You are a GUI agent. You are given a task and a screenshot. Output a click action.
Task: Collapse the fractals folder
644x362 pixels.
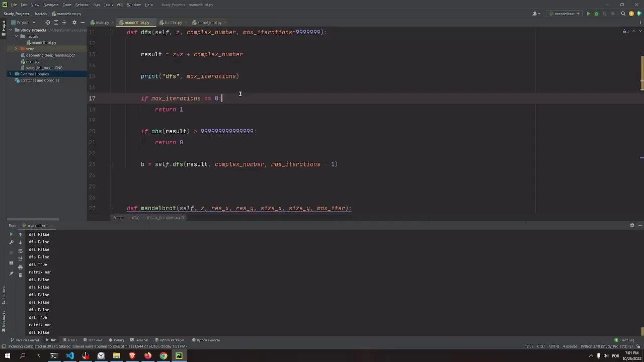[x=16, y=36]
